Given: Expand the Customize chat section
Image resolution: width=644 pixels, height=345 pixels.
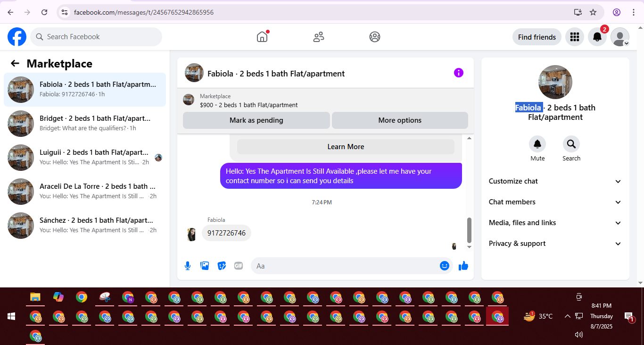Looking at the screenshot, I should point(555,181).
